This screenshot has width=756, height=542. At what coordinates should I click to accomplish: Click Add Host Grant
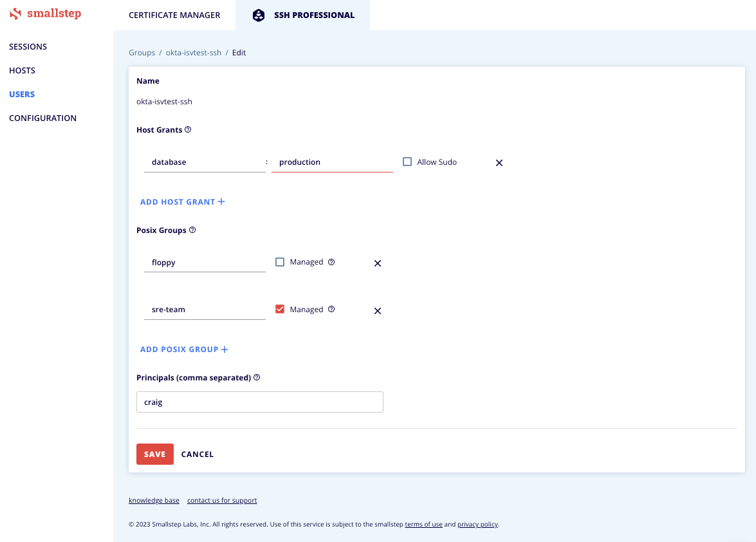click(182, 202)
